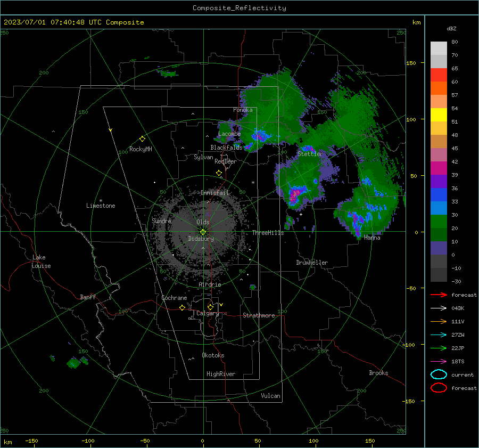This screenshot has width=479, height=448.
Task: Click the Sylvan label on the map
Action: 203,157
